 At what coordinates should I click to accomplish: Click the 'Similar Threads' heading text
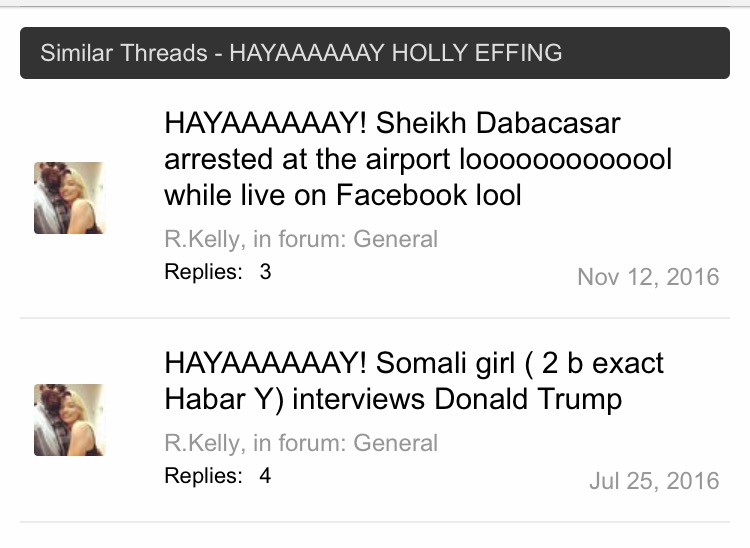point(124,53)
